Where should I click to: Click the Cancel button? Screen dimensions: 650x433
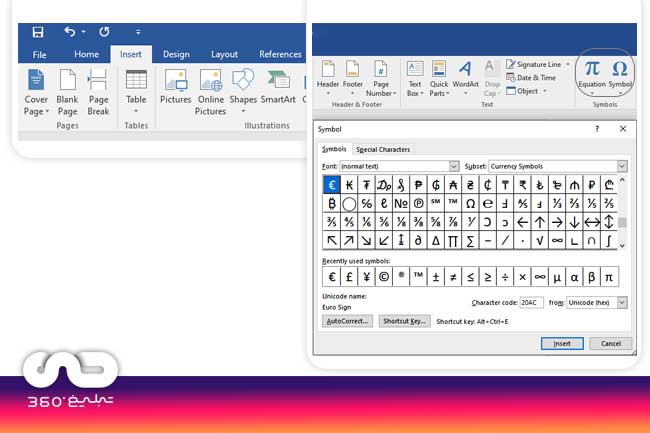coord(611,343)
